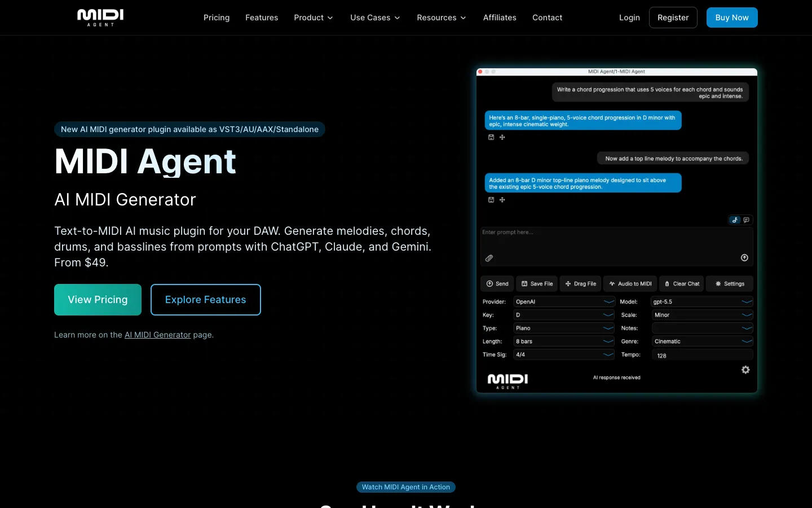Expand the Resources menu
This screenshot has width=812, height=508.
click(442, 17)
